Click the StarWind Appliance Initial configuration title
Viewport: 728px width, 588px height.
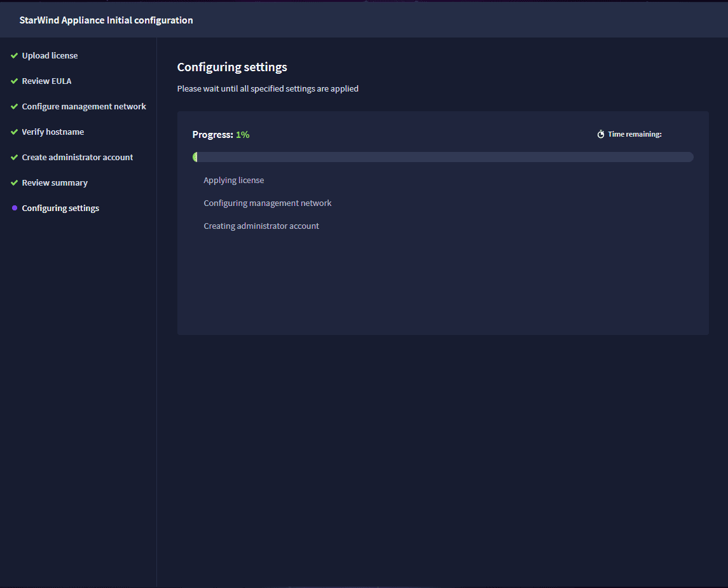click(106, 20)
